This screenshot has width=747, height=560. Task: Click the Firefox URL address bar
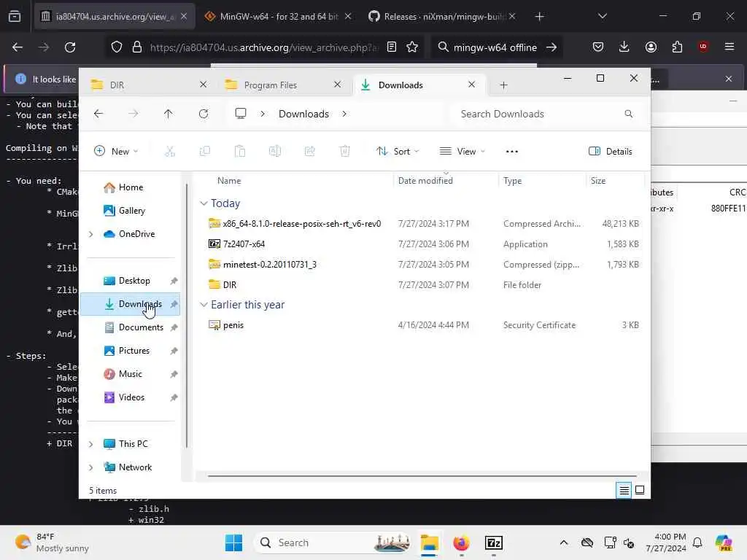pyautogui.click(x=264, y=47)
